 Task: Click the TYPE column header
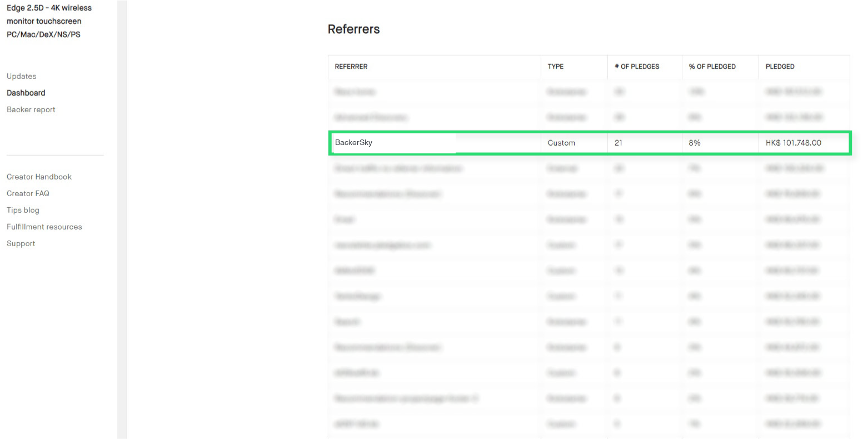[556, 67]
